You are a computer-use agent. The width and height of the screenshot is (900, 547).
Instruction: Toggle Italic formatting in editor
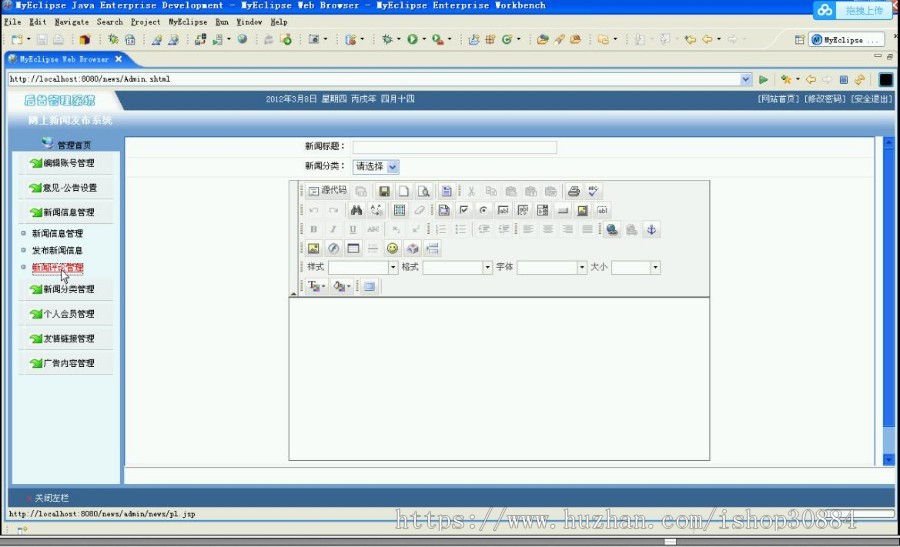click(x=333, y=230)
